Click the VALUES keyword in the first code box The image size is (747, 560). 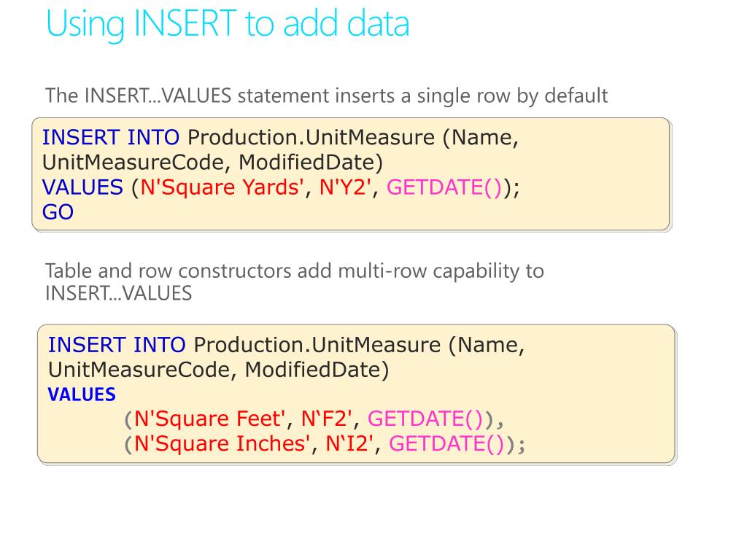click(82, 187)
